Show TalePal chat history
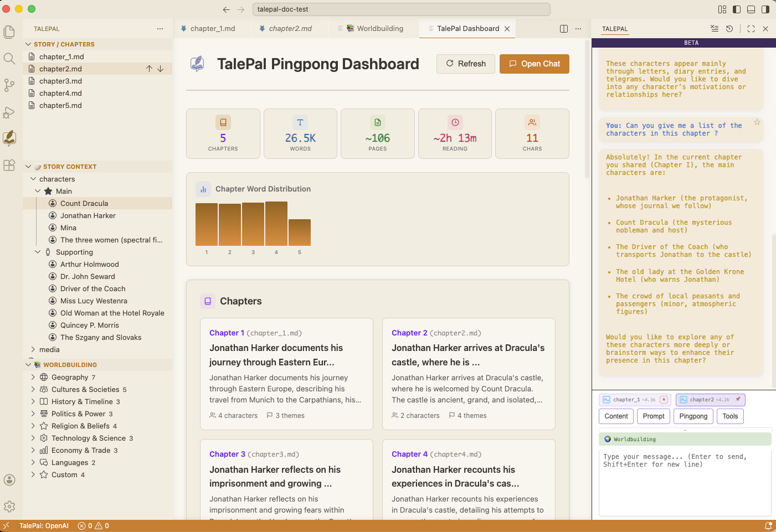 729,29
